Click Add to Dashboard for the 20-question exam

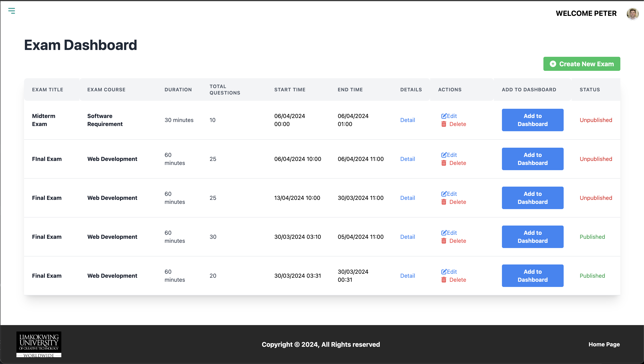click(533, 276)
